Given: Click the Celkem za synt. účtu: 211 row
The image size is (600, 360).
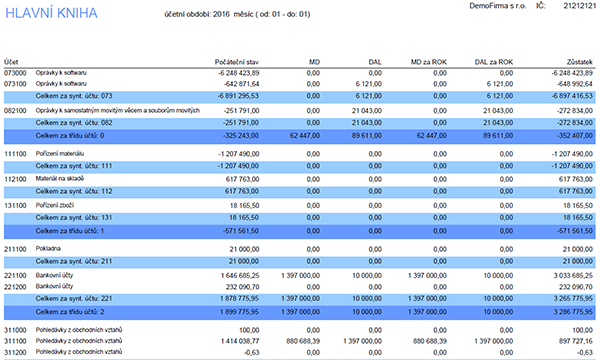Looking at the screenshot, I should point(300,262).
